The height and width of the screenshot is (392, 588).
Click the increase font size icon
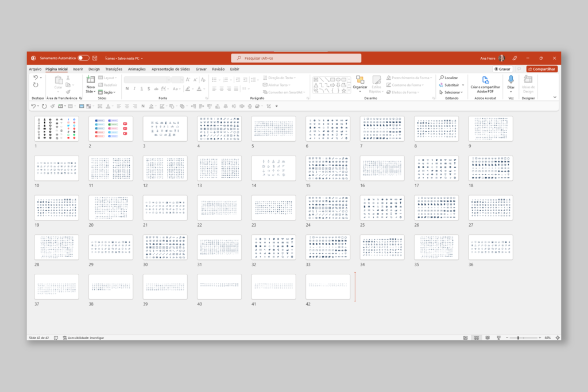(x=188, y=80)
